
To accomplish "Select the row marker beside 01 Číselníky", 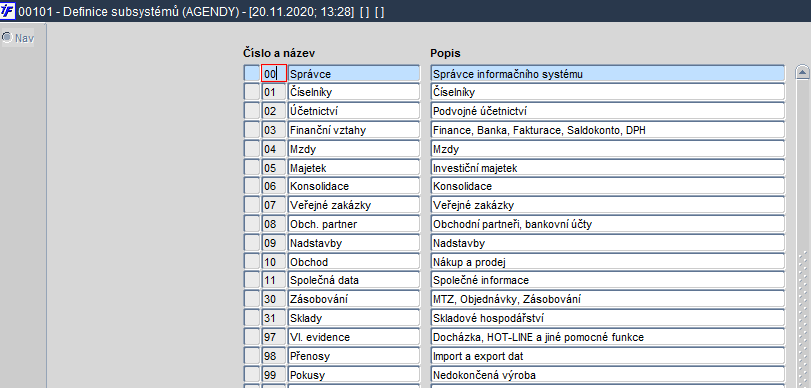I will 252,92.
